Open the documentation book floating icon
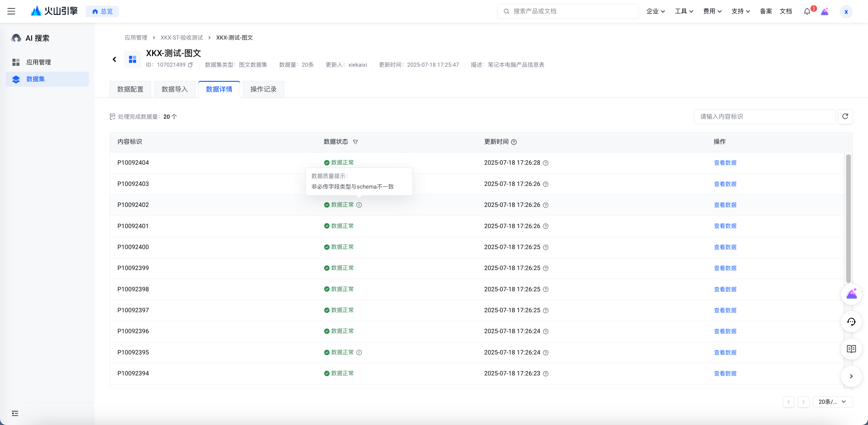The height and width of the screenshot is (425, 868). [x=851, y=349]
